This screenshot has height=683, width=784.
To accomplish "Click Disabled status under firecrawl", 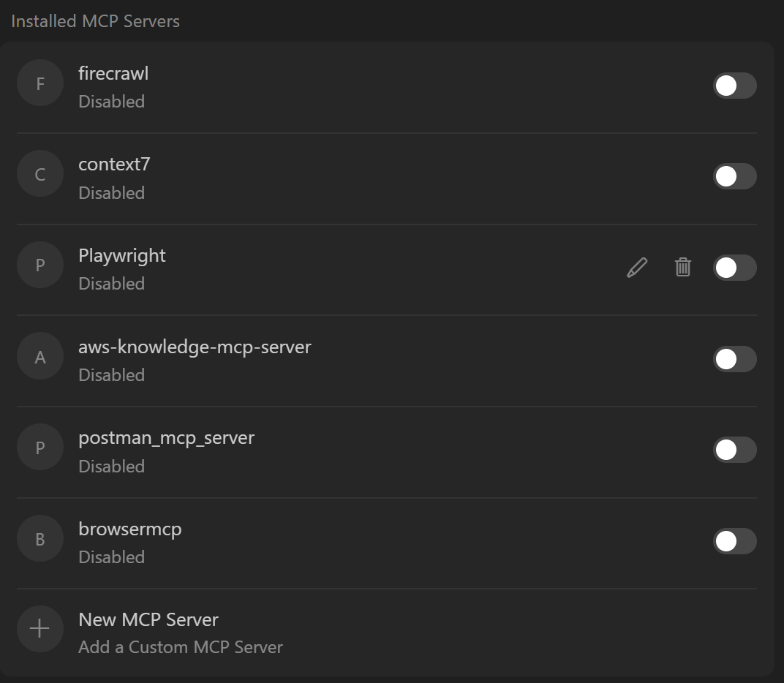I will [111, 102].
